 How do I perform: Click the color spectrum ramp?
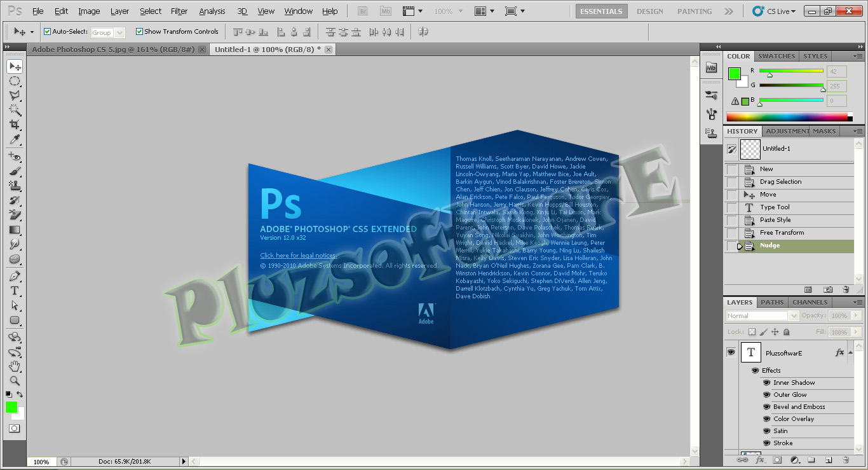[789, 117]
